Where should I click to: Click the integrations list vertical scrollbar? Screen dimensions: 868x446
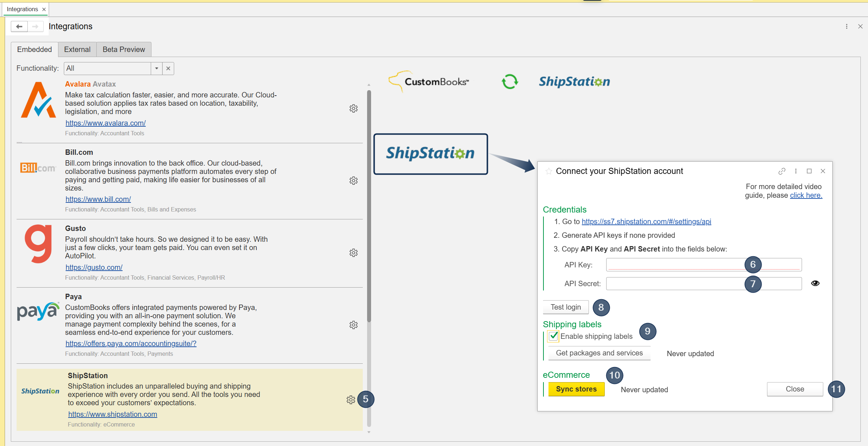click(x=369, y=206)
